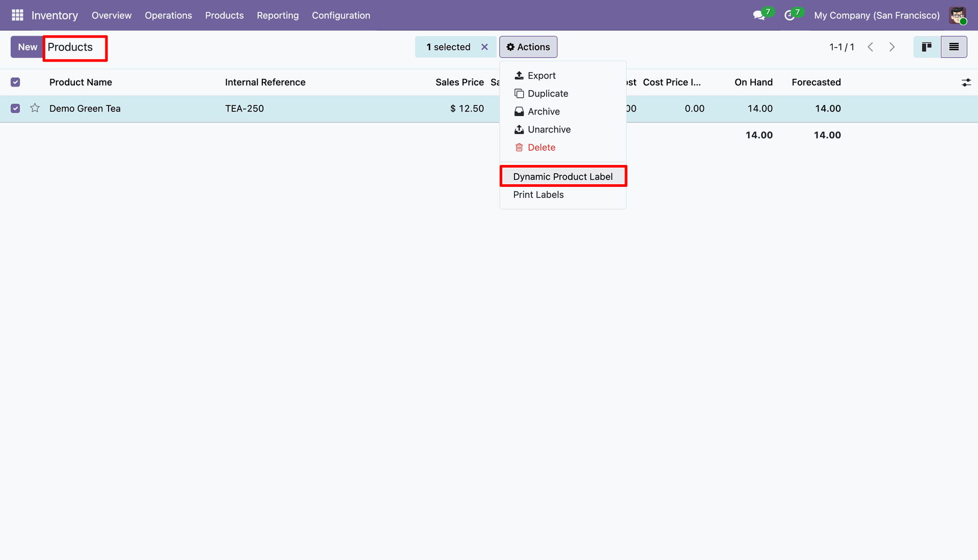978x560 pixels.
Task: Click the pager 1-1 / 1 counter
Action: tap(841, 47)
